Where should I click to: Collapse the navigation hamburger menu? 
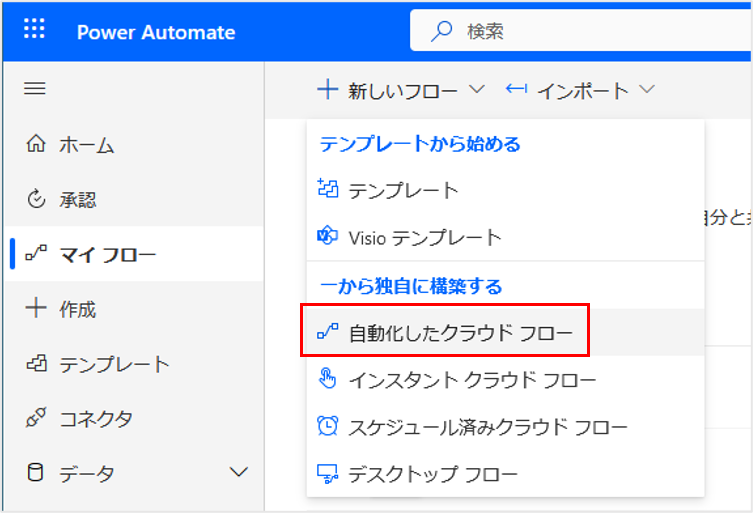pos(35,89)
